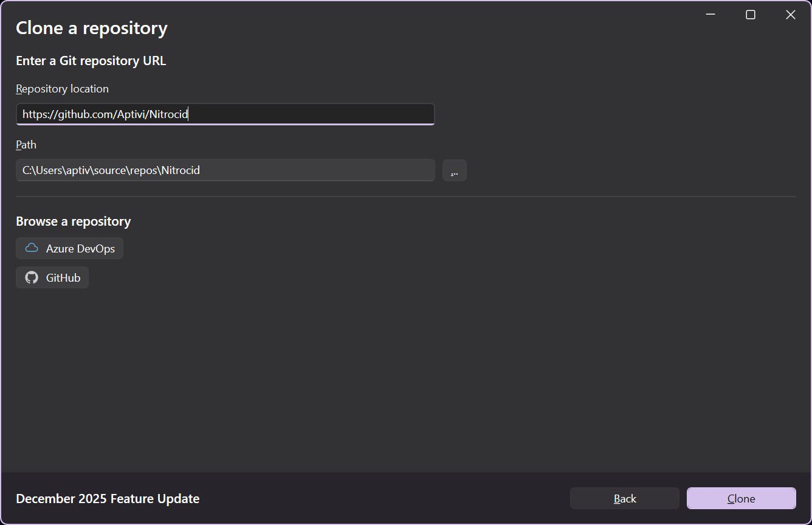Click the 'December 2025 Feature Update' text

pyautogui.click(x=108, y=499)
